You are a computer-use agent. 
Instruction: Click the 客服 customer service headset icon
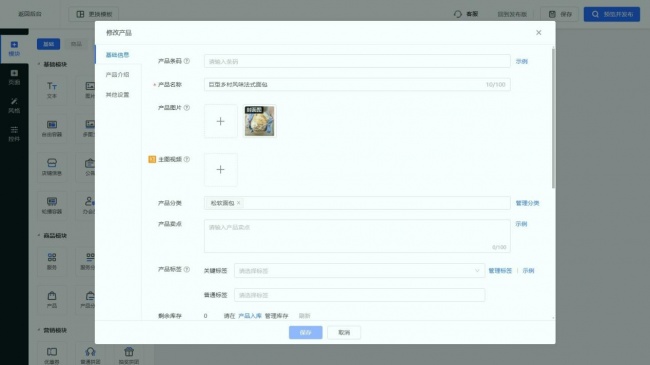pyautogui.click(x=458, y=14)
